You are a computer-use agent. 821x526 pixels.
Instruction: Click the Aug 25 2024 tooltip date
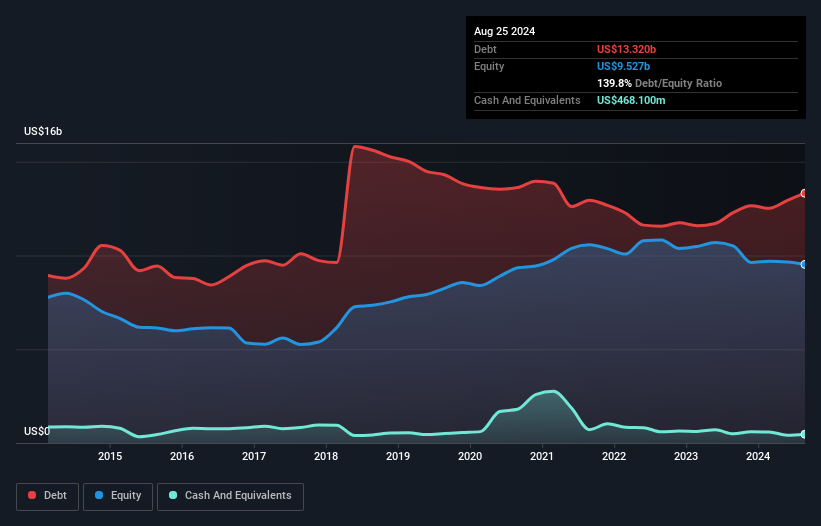coord(504,31)
